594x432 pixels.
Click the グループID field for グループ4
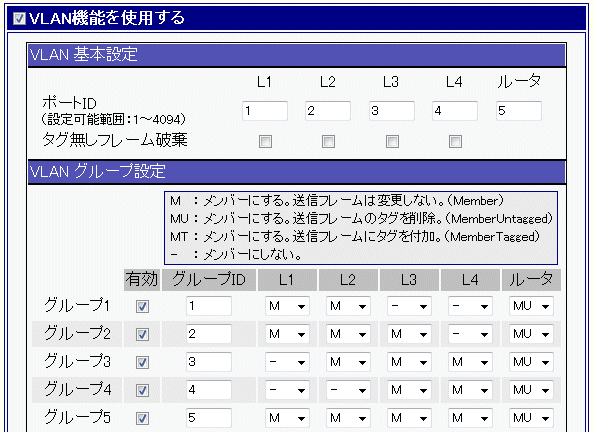point(209,390)
